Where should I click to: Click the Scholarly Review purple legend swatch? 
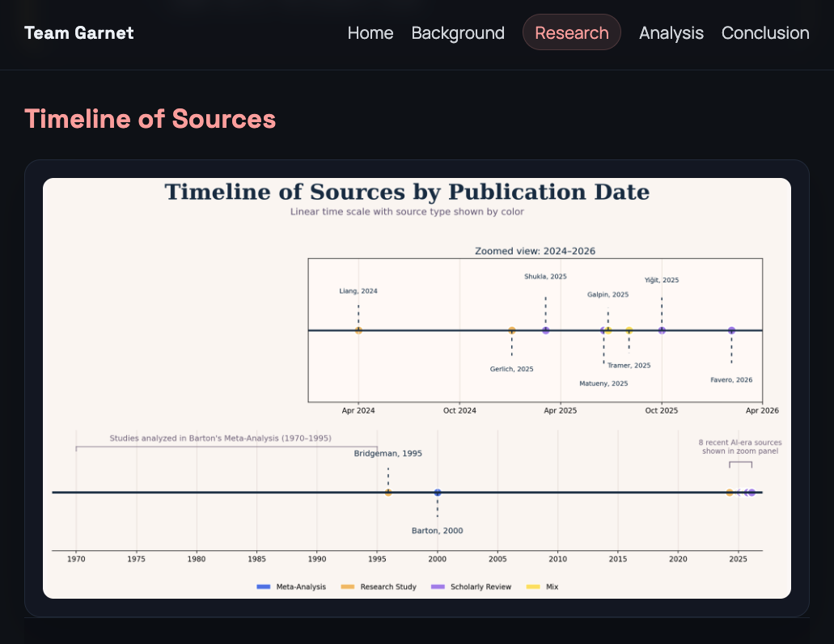(x=438, y=587)
